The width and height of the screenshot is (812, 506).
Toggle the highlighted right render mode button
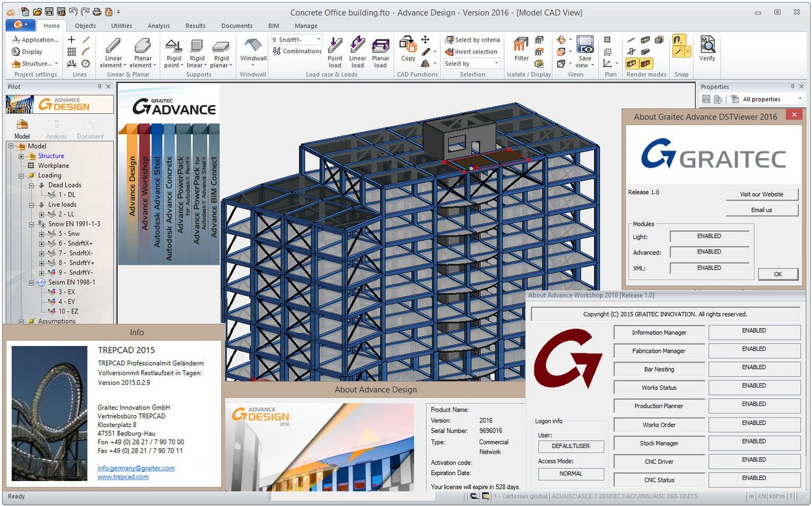[x=645, y=64]
